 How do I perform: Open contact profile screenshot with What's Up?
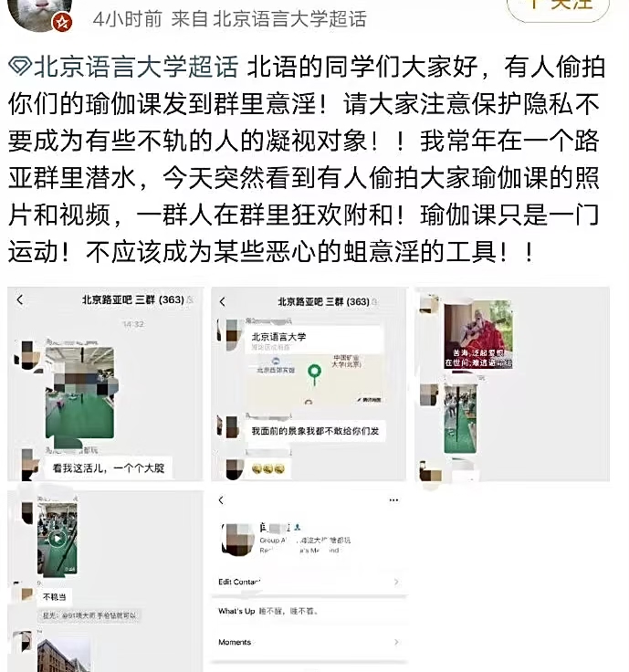tap(309, 581)
